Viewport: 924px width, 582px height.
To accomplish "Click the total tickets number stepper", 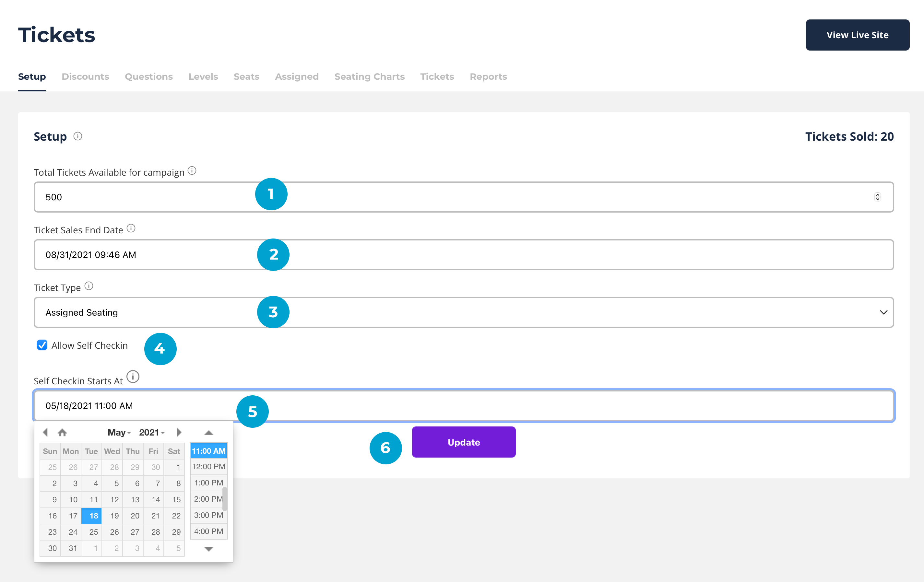I will tap(877, 197).
